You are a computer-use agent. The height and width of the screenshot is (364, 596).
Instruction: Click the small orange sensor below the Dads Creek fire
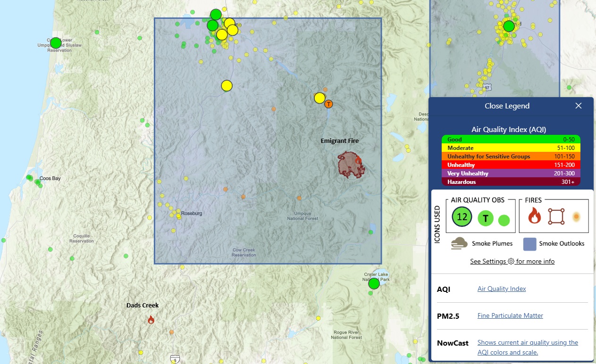(172, 332)
